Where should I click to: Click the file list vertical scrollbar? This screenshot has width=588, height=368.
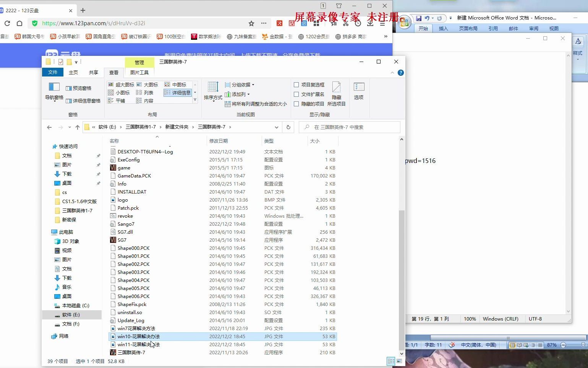click(402, 279)
